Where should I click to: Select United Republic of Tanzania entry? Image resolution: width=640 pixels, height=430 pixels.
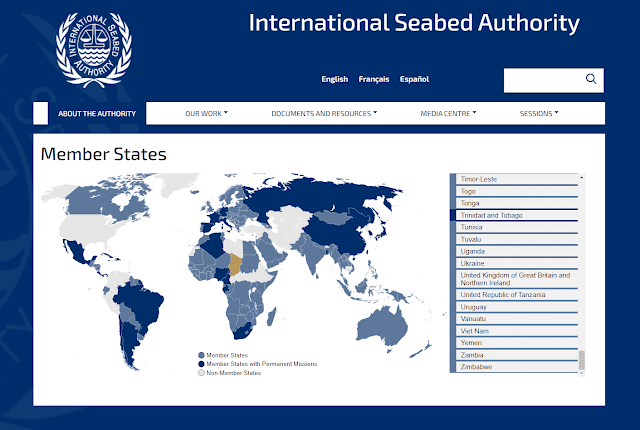pos(517,295)
